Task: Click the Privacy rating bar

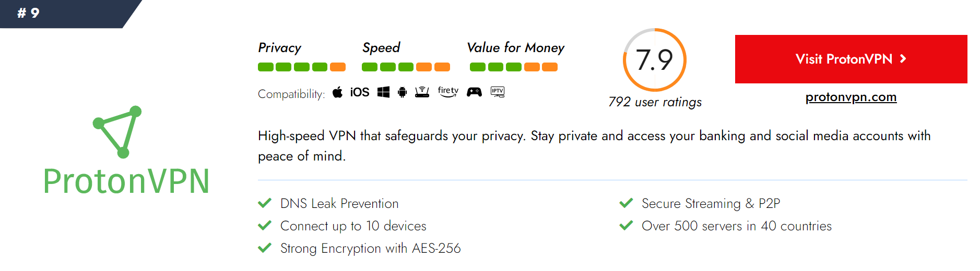Action: pyautogui.click(x=302, y=67)
